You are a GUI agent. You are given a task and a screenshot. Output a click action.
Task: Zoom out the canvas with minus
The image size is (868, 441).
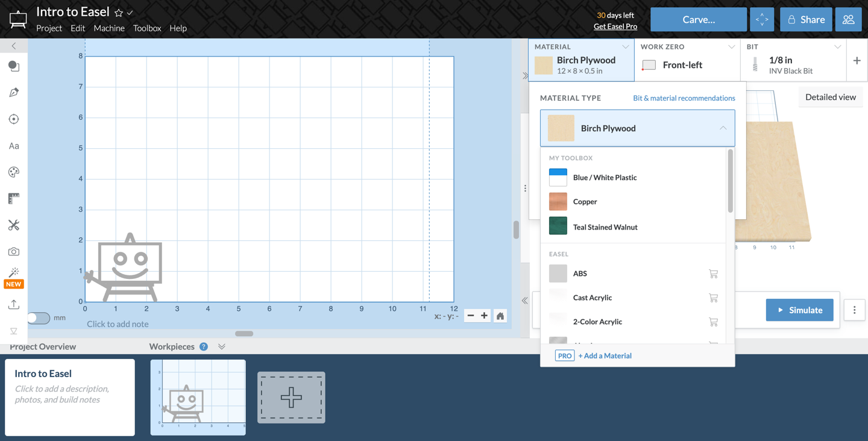[471, 316]
